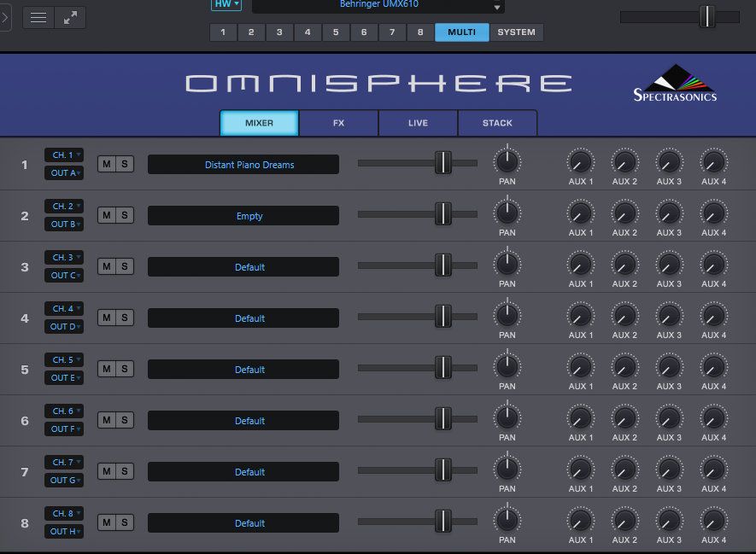The height and width of the screenshot is (554, 756).
Task: Click the SYSTEM button
Action: (516, 32)
